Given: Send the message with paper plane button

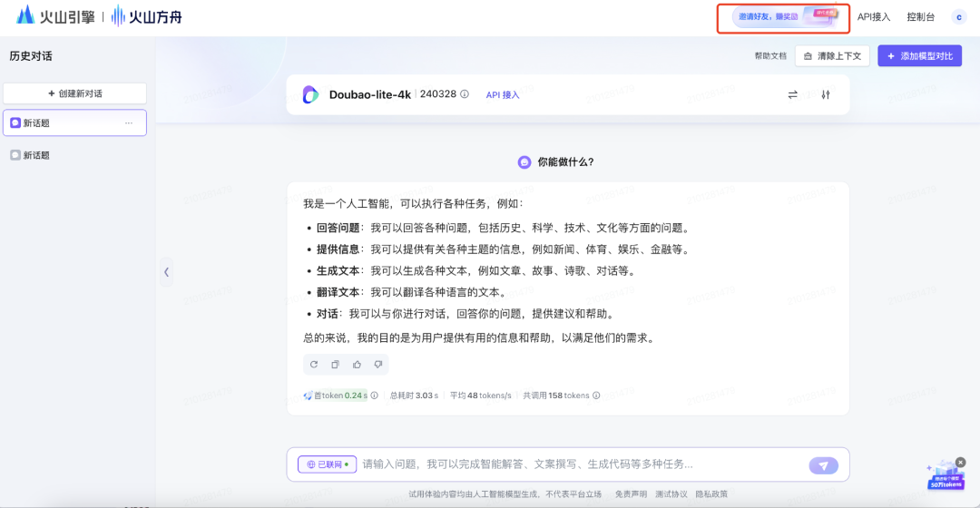Looking at the screenshot, I should (x=823, y=465).
